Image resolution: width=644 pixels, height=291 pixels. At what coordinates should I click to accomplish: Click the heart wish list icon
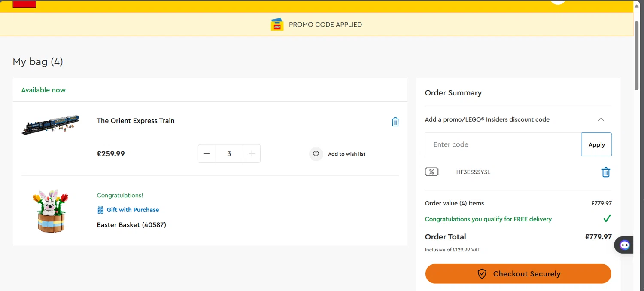pyautogui.click(x=316, y=154)
